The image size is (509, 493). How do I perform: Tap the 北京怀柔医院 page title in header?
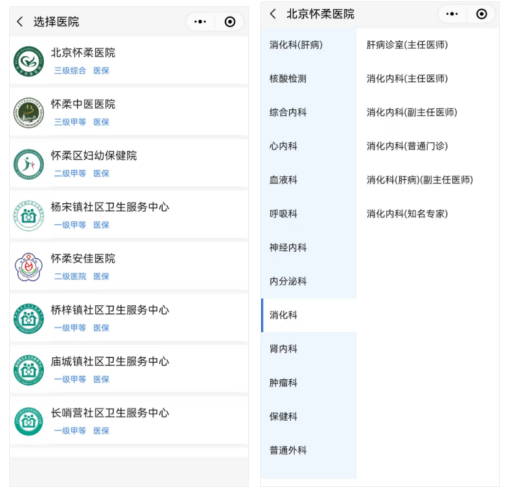coord(320,14)
